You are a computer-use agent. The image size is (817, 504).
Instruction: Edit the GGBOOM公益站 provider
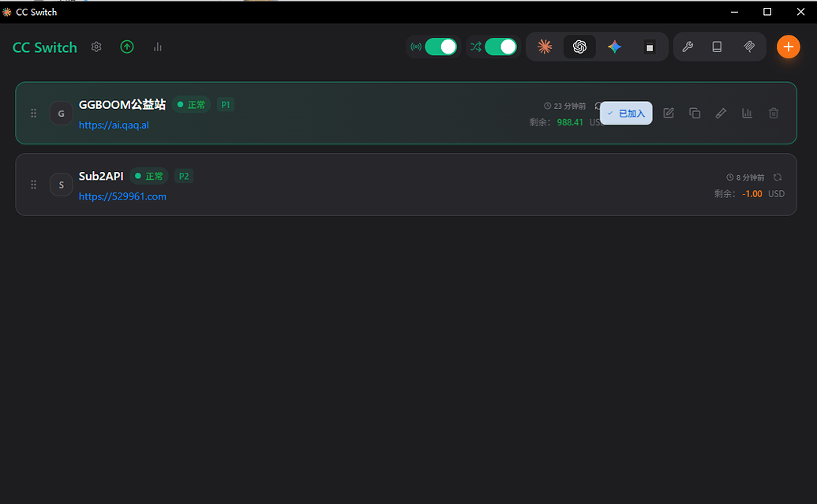(x=669, y=113)
